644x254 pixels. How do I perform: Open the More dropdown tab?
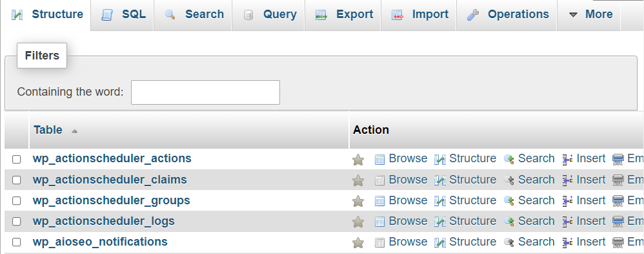[x=590, y=15]
